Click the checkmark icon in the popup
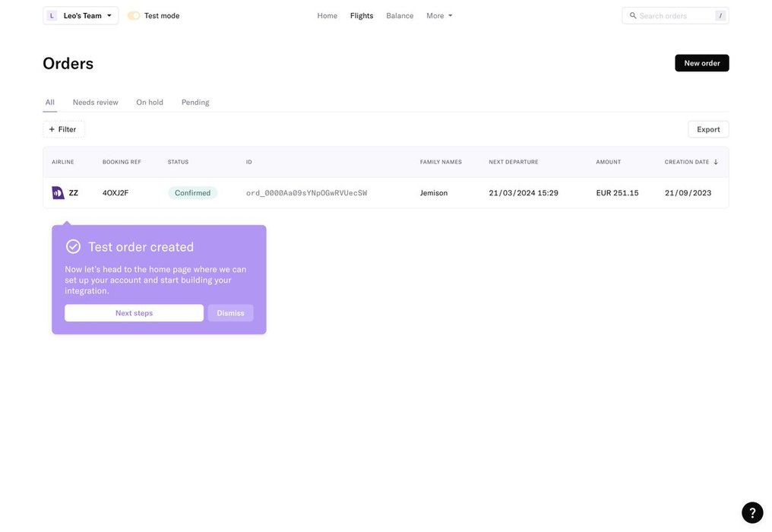The width and height of the screenshot is (772, 532). 73,247
